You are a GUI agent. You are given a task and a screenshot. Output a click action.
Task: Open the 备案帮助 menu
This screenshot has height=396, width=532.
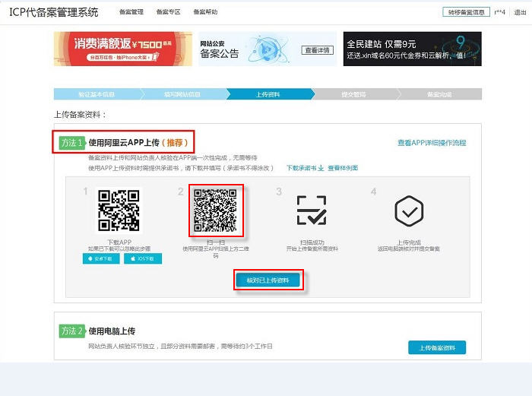[x=205, y=12]
